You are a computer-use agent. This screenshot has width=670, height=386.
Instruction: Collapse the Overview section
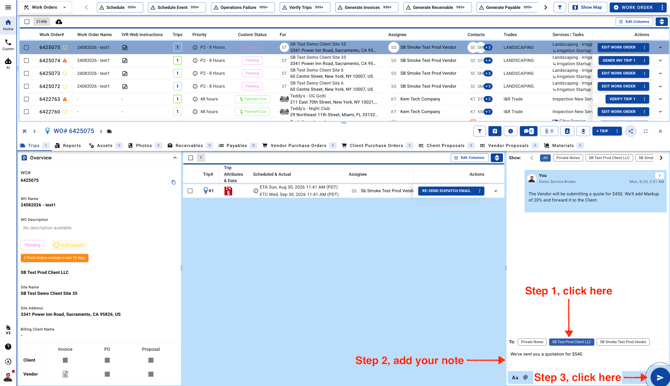(x=175, y=158)
